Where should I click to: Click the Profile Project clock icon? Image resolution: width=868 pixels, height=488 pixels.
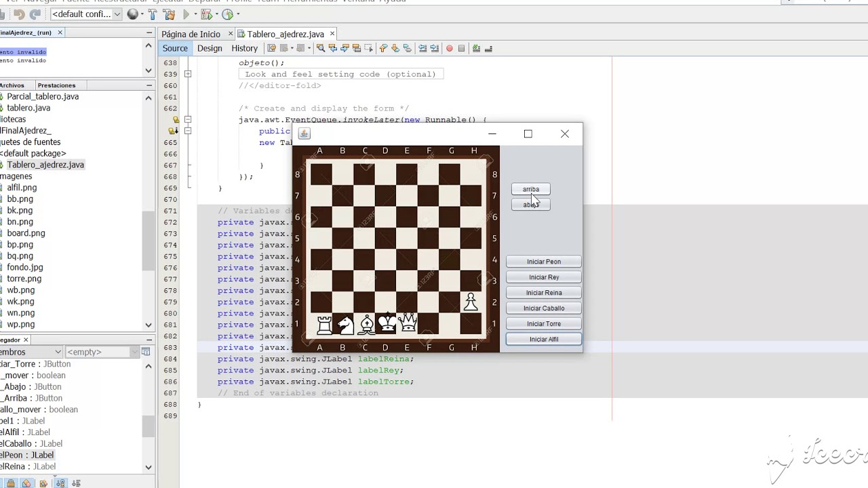227,14
